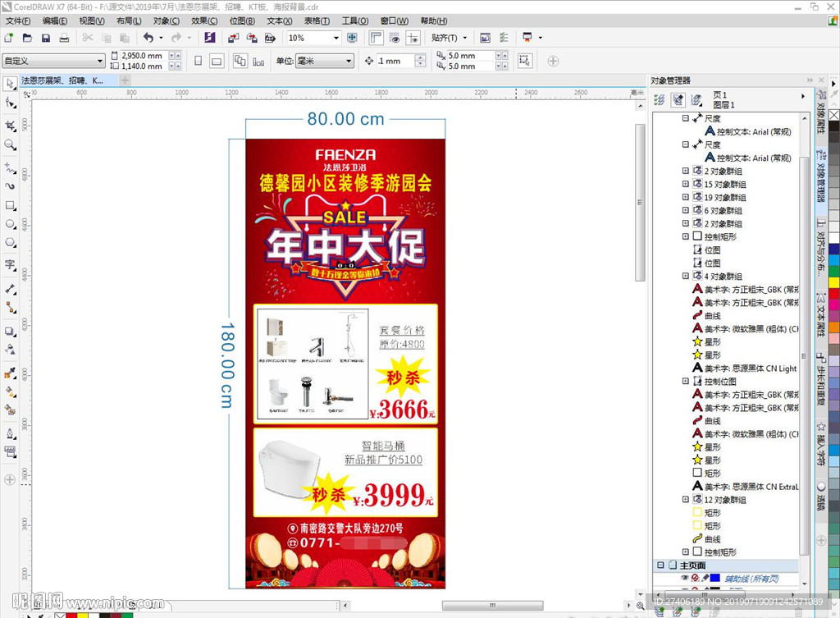This screenshot has width=840, height=618.
Task: Select the Outline Pen tool
Action: [x=10, y=433]
